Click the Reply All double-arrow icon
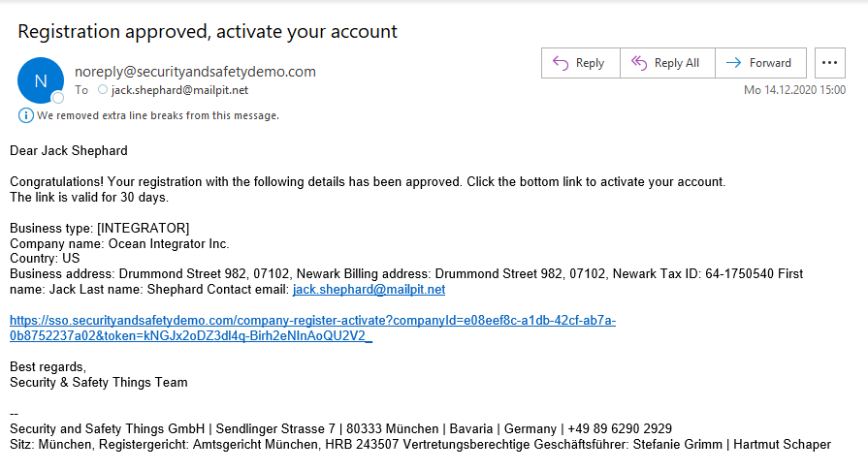Image resolution: width=868 pixels, height=471 pixels. tap(639, 63)
